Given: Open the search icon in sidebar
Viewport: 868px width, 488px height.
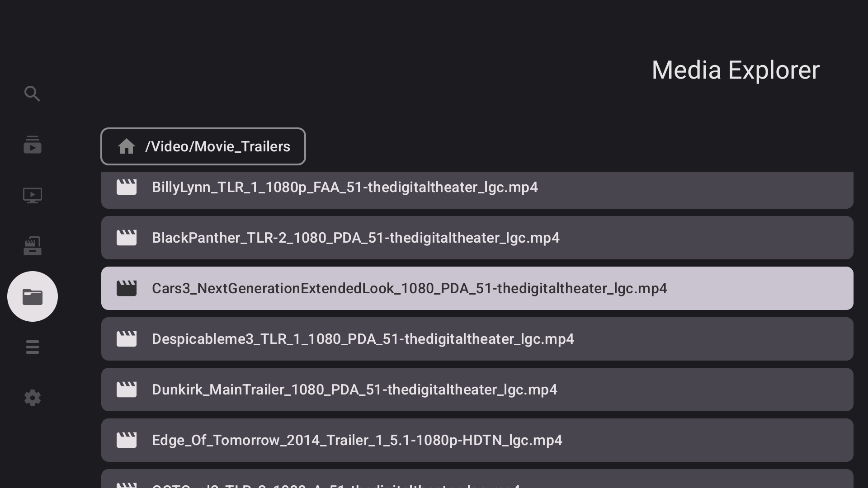Looking at the screenshot, I should (x=32, y=94).
